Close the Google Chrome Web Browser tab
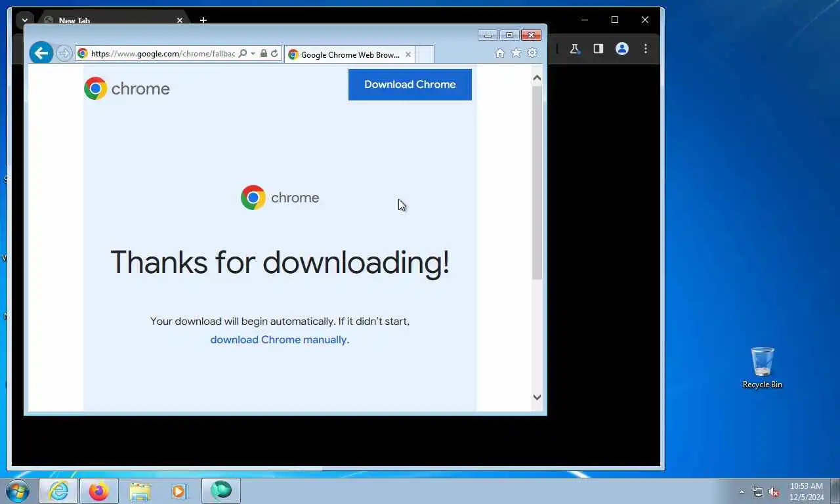 coord(408,54)
